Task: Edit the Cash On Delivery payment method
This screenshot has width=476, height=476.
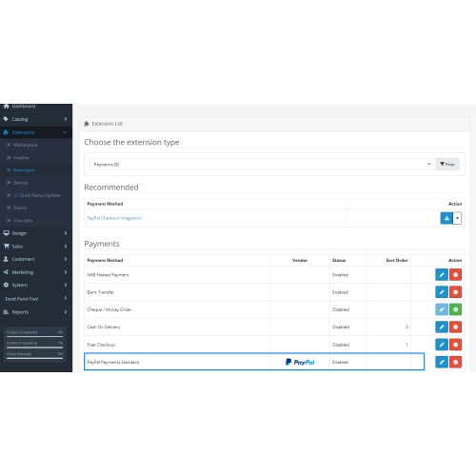Action: (442, 327)
